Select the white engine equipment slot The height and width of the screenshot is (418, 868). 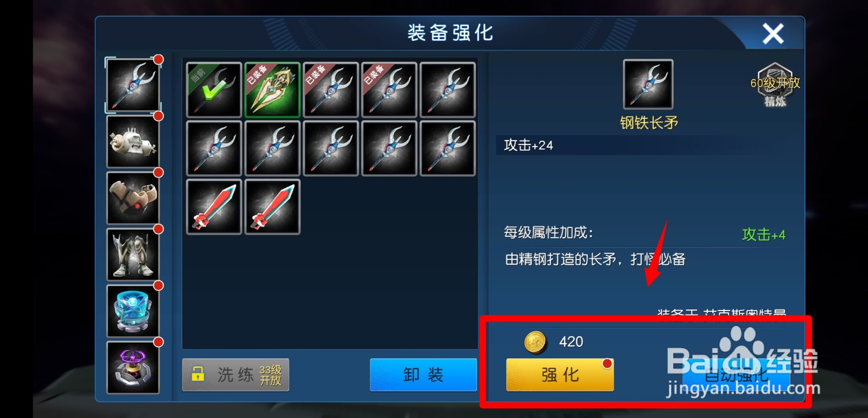pos(133,142)
